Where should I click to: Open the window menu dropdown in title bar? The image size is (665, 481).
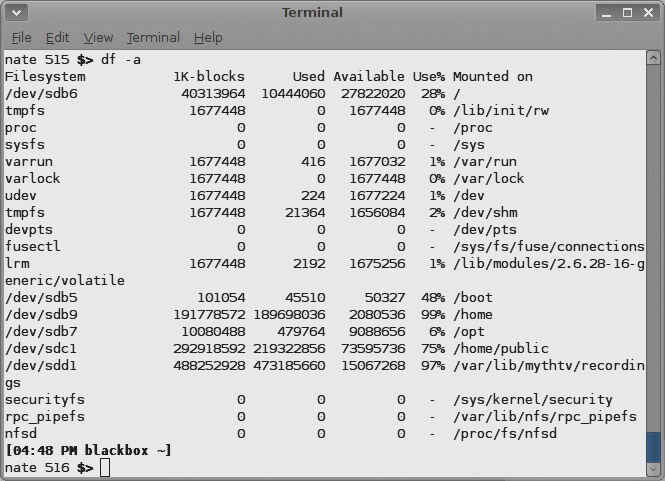(17, 12)
